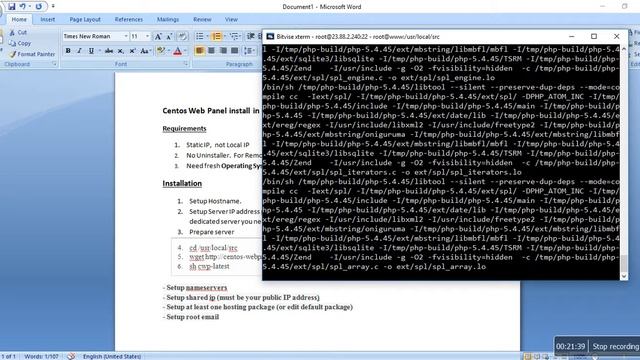Expand the font size dropdown arrow
Screen dimensions: 640x360
pyautogui.click(x=147, y=36)
